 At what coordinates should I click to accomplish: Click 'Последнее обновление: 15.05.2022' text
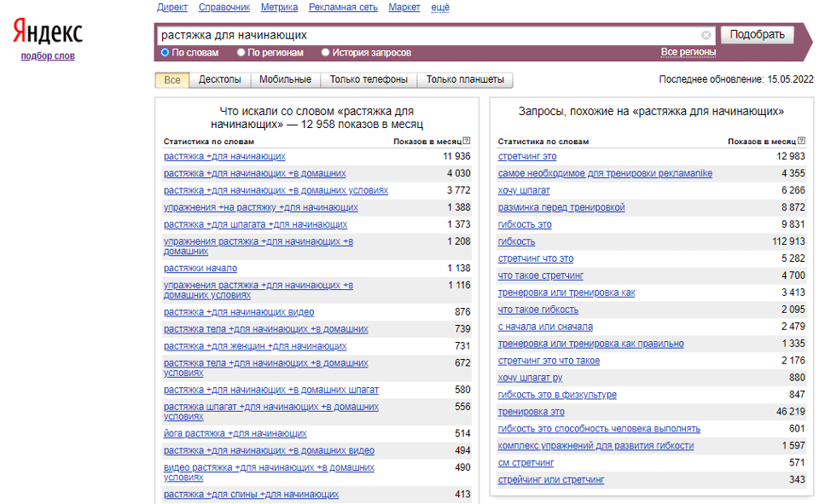[x=736, y=79]
